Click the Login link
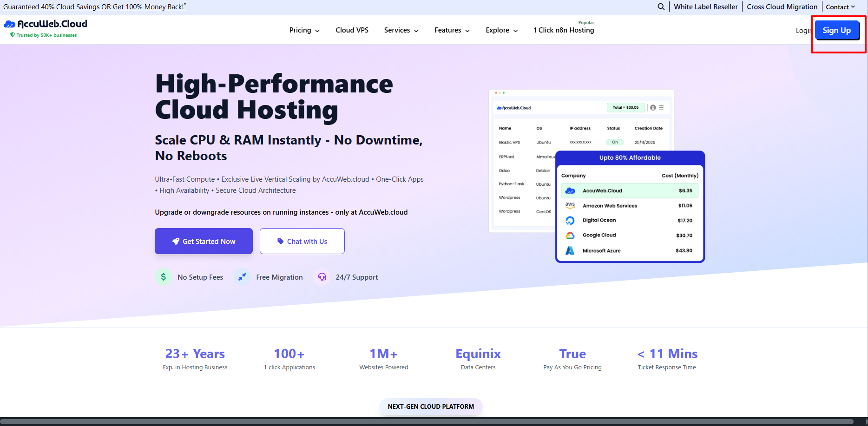This screenshot has width=868, height=426. 804,30
